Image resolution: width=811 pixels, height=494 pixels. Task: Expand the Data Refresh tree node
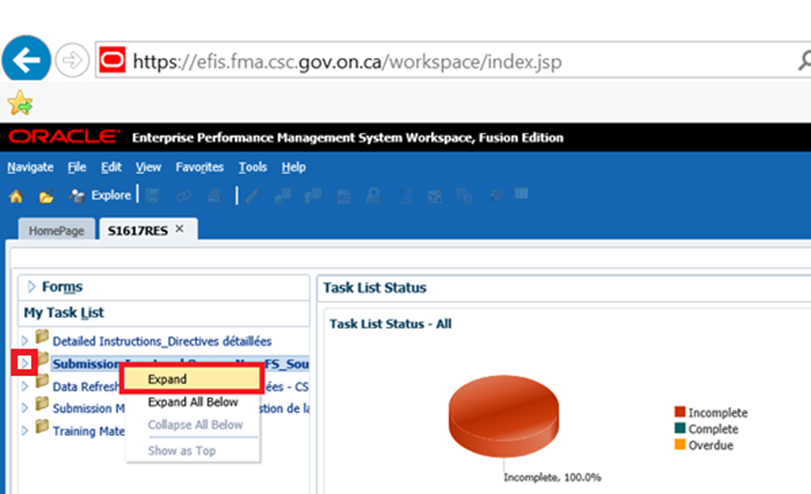pos(25,386)
